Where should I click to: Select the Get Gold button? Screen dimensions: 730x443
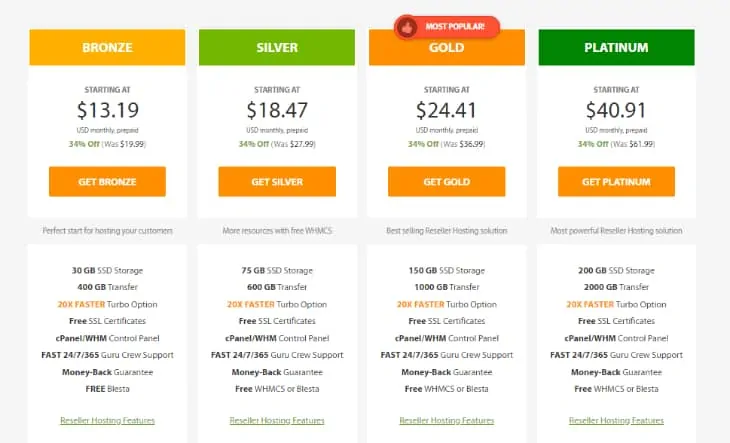pos(446,182)
